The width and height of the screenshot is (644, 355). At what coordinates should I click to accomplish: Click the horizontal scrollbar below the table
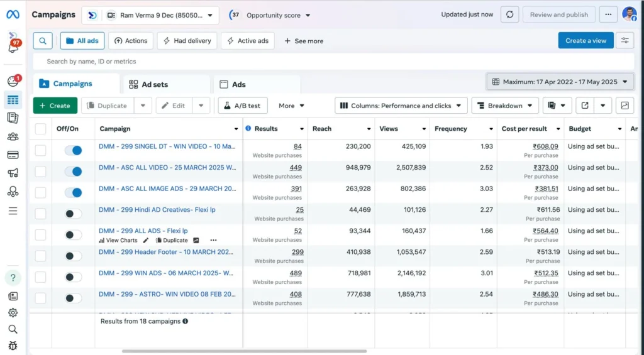point(244,351)
